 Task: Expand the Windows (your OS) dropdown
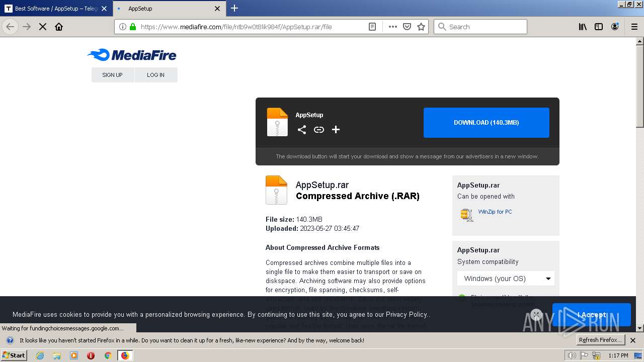[506, 279]
